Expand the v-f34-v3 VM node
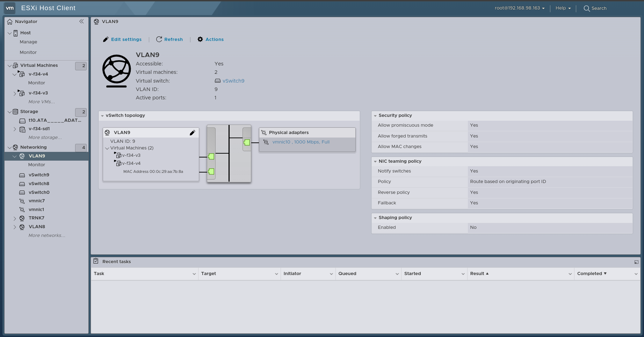Screen dimensions: 644x337 point(15,93)
